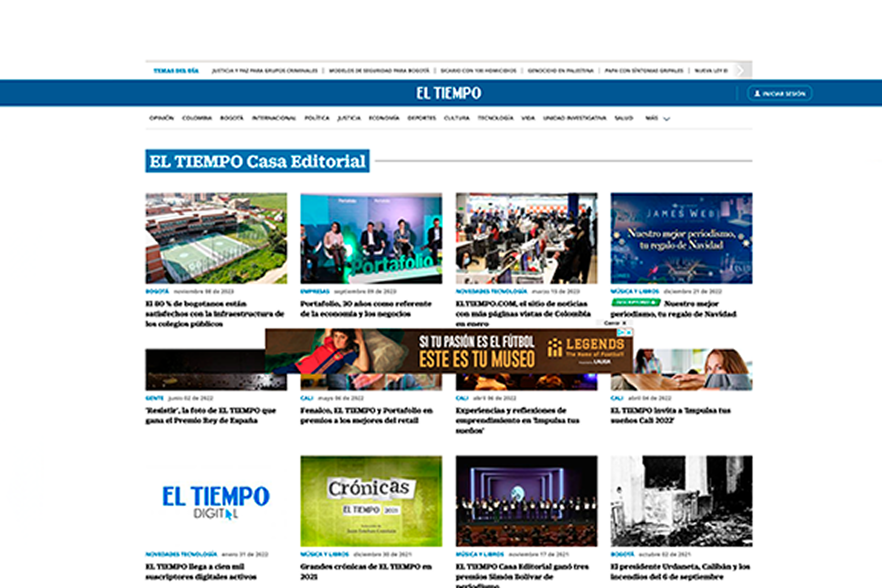Click Bogotá tag above colegios públicos article

point(157,292)
